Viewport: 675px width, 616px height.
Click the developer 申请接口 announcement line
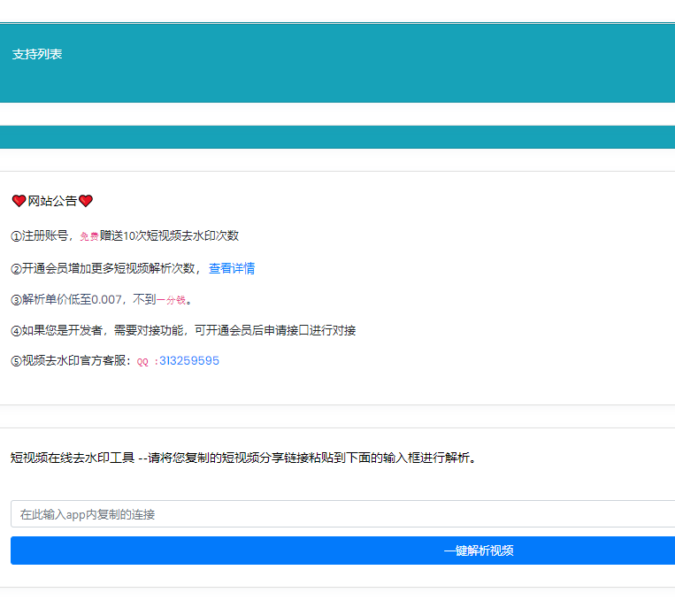point(188,331)
